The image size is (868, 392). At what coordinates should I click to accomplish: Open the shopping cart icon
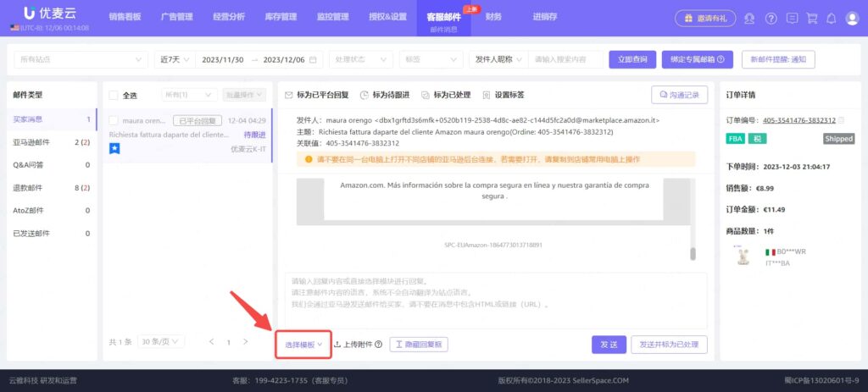(x=812, y=19)
